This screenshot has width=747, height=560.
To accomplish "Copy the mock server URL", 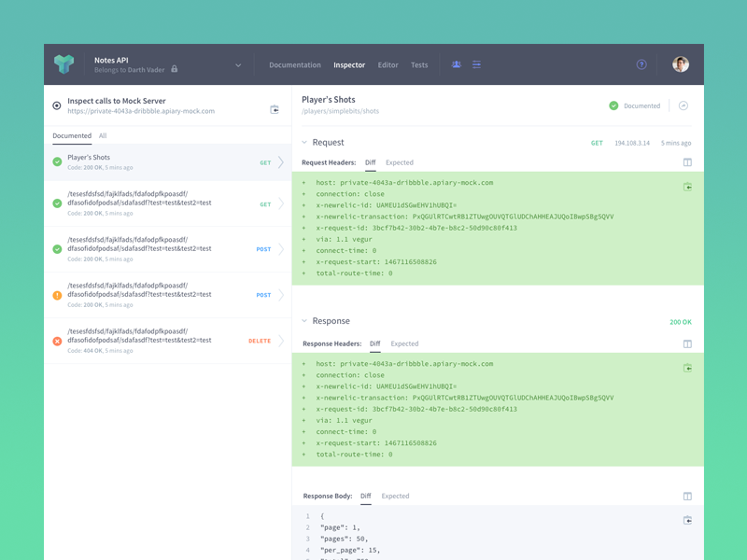I will click(x=275, y=110).
